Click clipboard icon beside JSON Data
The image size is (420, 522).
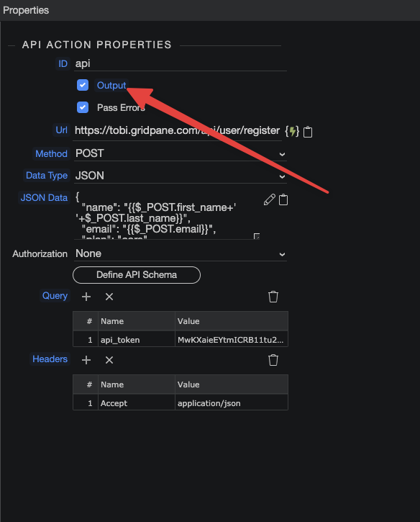pos(283,199)
